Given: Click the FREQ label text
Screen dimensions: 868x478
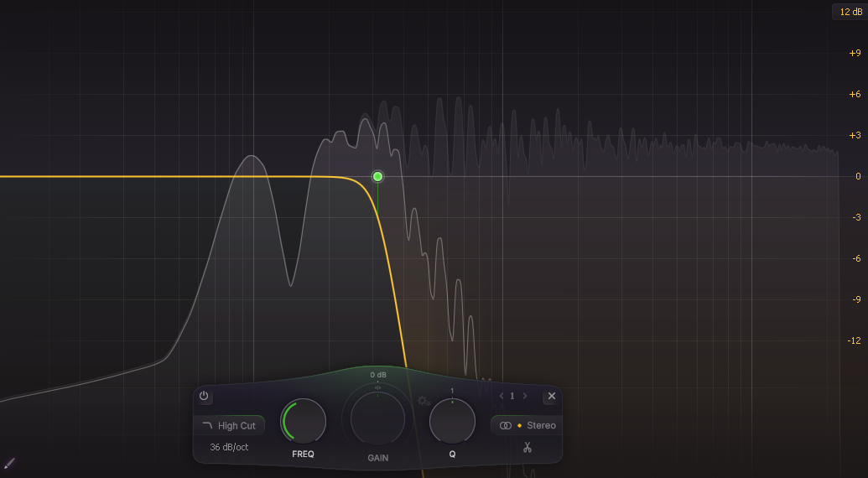Looking at the screenshot, I should 304,455.
